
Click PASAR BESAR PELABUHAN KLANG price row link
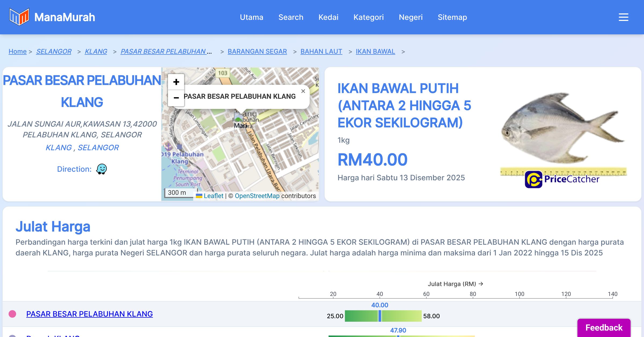(89, 314)
